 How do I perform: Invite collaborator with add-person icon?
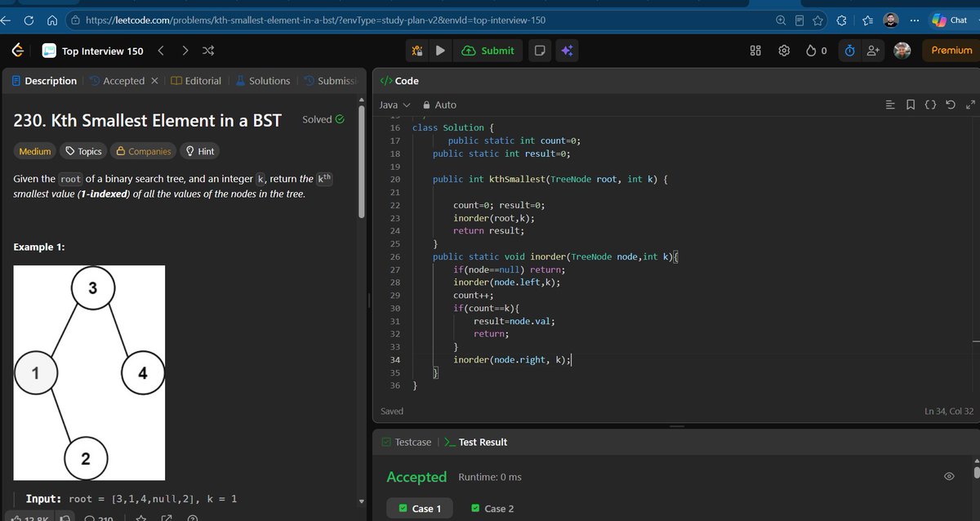[873, 51]
